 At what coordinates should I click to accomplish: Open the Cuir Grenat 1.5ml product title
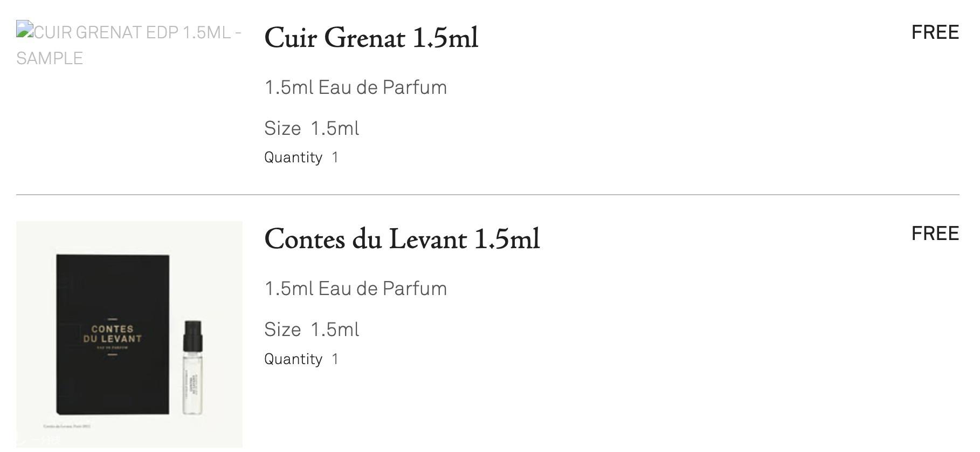click(x=371, y=38)
